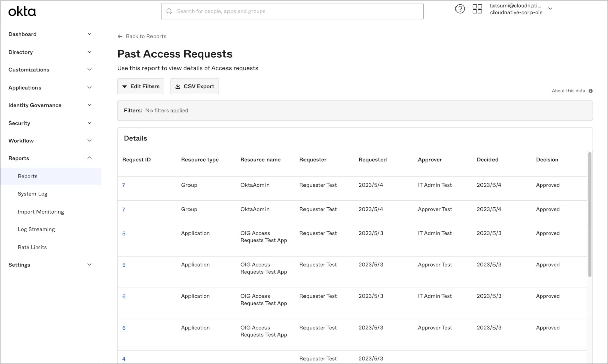Click the back arrow to Reports
This screenshot has width=608, height=364.
coord(120,36)
